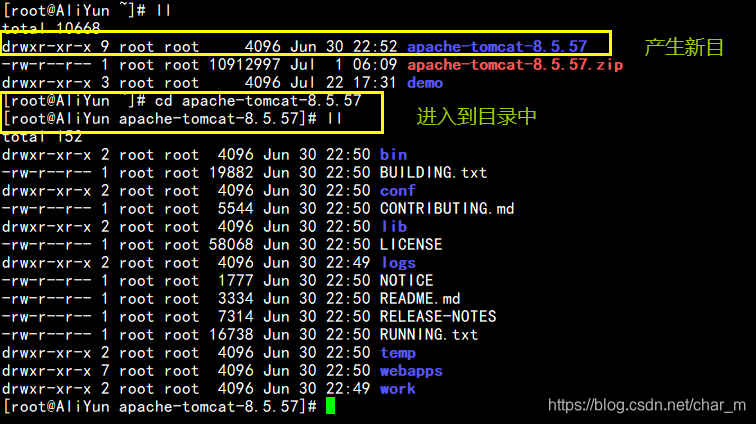The image size is (756, 424).
Task: Click the temp directory entry
Action: pyautogui.click(x=398, y=353)
